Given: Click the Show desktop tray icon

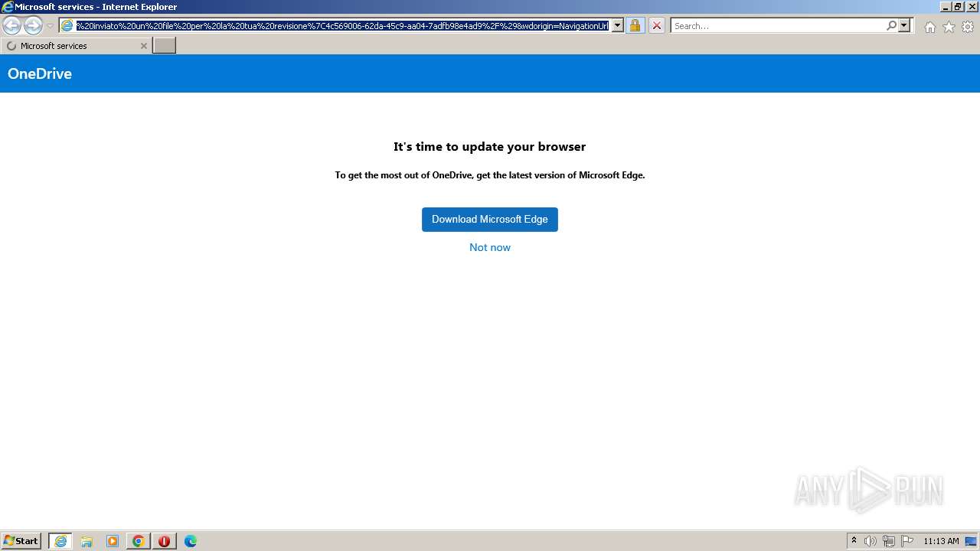Looking at the screenshot, I should tap(971, 541).
